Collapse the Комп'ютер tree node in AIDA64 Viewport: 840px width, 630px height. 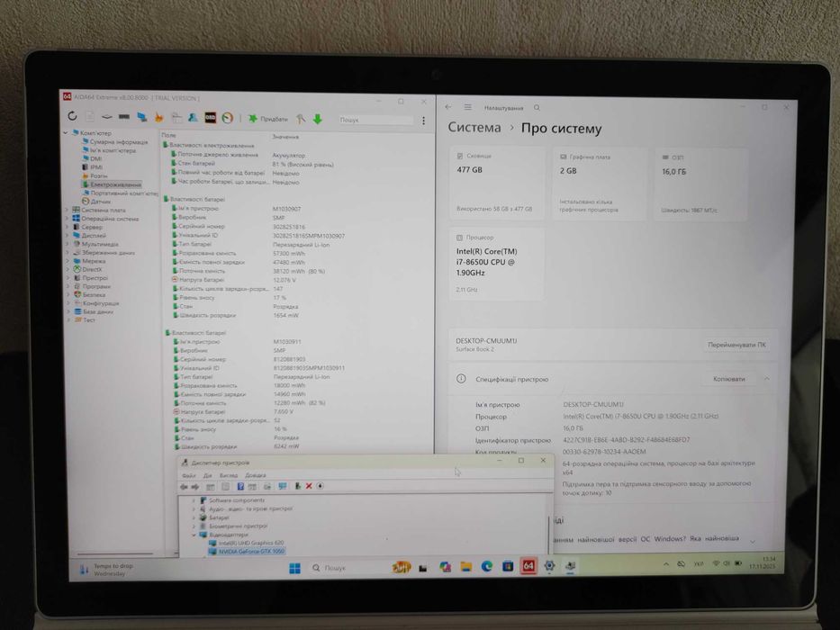(66, 132)
